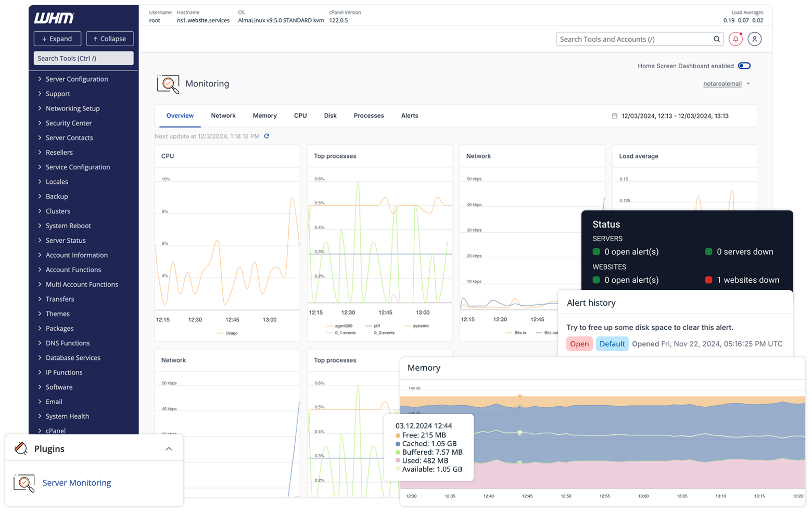Expand IP Functions section

(64, 372)
